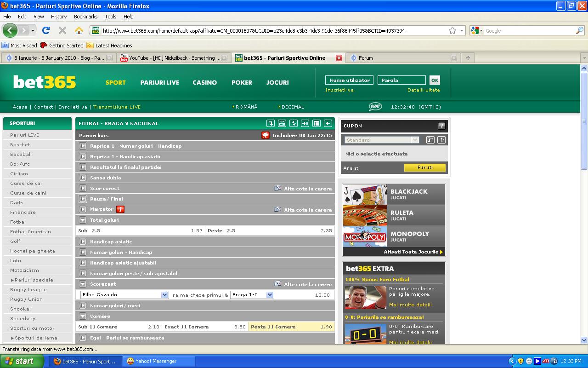Click the search magnifier icon
Viewport: 588px width, 368px height.
tap(580, 31)
